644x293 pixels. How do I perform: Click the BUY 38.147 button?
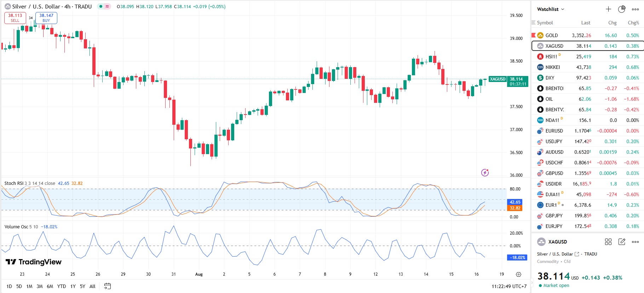(x=46, y=18)
